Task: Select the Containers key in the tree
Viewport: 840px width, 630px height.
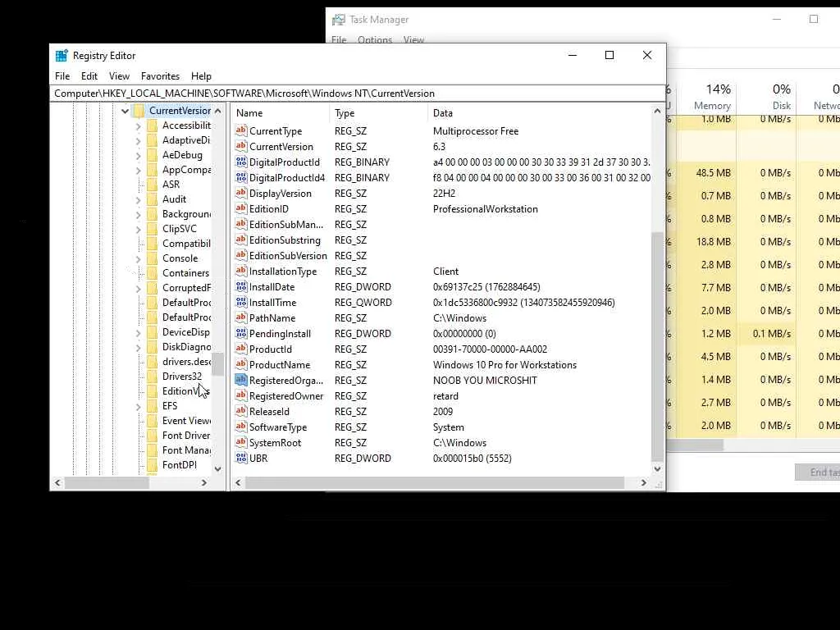Action: coord(185,273)
